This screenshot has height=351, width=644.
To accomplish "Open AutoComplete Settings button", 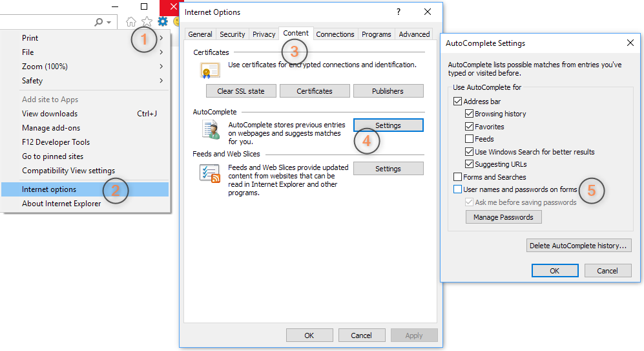I will coord(388,125).
